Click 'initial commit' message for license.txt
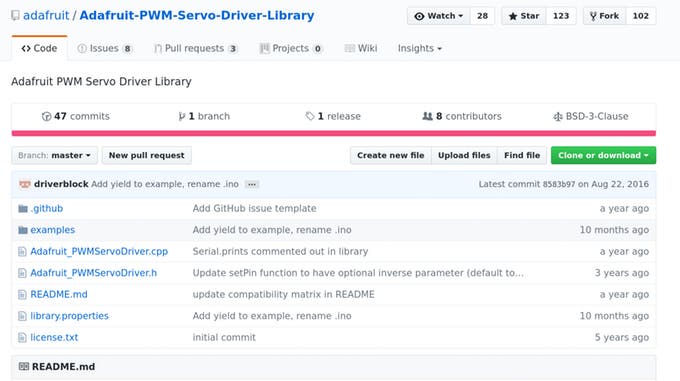This screenshot has height=381, width=680. [224, 338]
